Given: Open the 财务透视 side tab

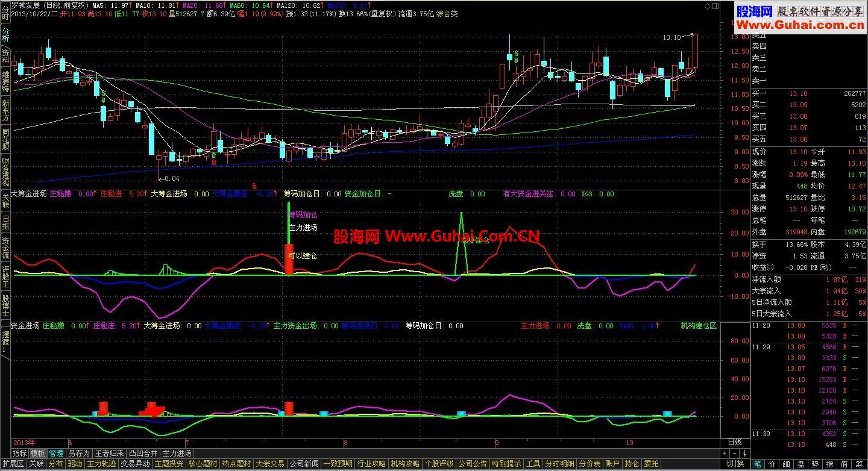Looking at the screenshot, I should (x=5, y=172).
